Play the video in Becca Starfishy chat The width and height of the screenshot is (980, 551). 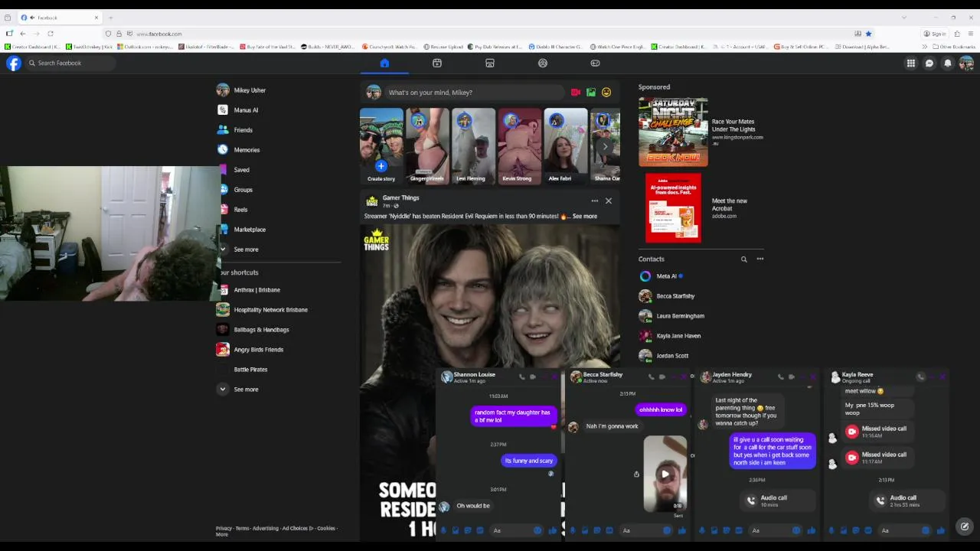pos(665,474)
